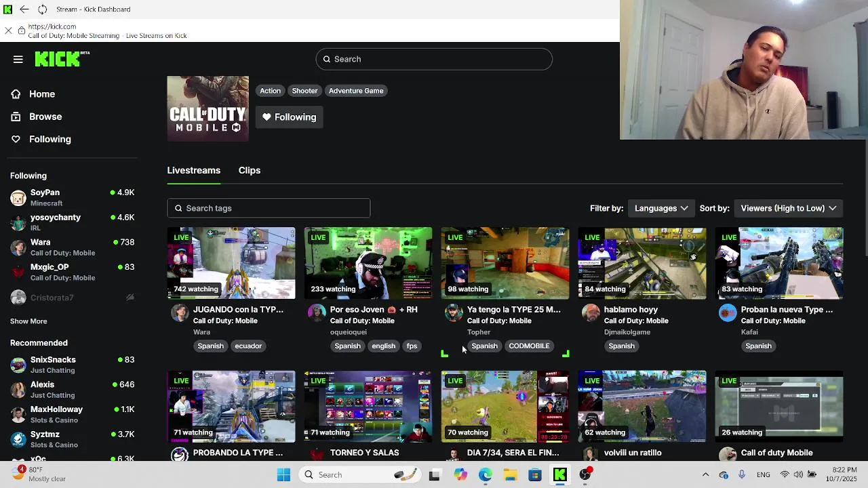Open 'volviii un ratillo' stream title
Screen dimensions: 868x488
[633, 453]
